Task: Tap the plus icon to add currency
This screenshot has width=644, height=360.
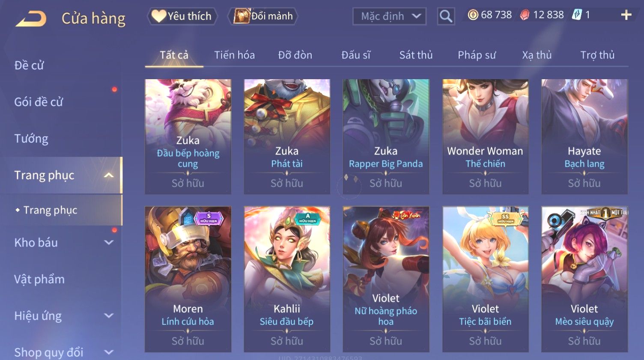Action: pyautogui.click(x=626, y=15)
